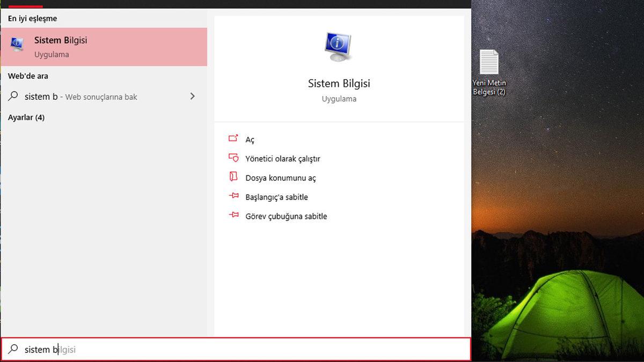644x362 pixels.
Task: Open the Sistem Bilgisi title in preview pane
Action: [x=339, y=84]
